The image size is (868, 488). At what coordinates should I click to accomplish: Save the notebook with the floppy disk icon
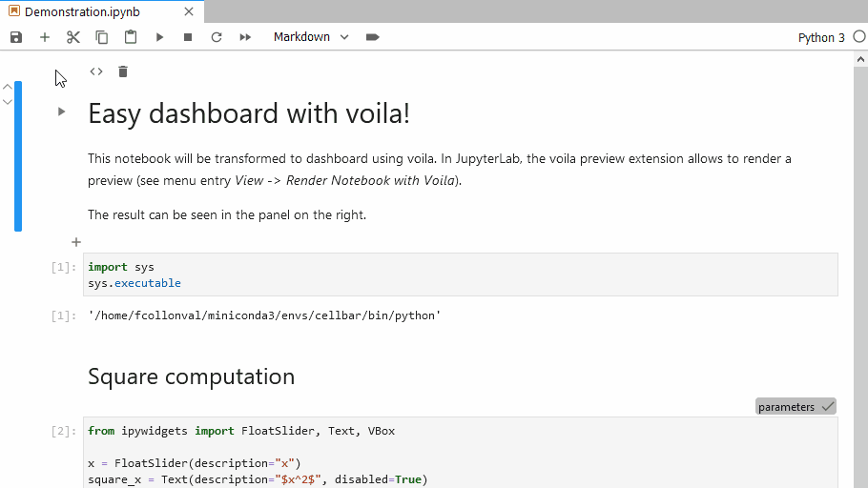click(16, 37)
